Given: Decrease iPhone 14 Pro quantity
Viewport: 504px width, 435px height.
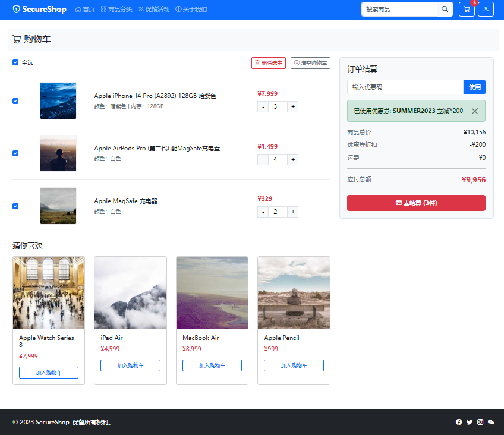Looking at the screenshot, I should (263, 106).
